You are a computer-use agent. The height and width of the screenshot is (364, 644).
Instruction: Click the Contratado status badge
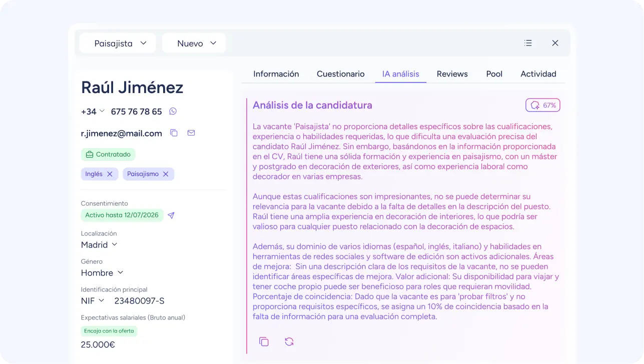[x=108, y=154]
